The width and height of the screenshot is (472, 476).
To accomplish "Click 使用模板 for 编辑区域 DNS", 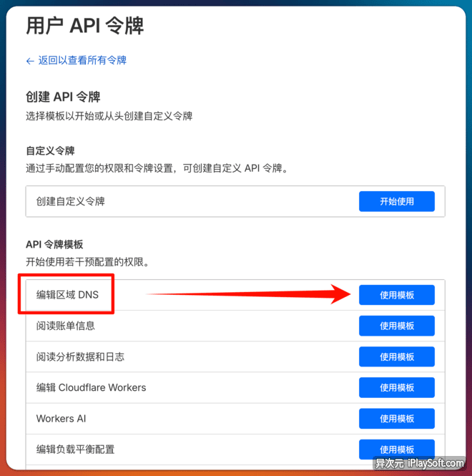I will (x=396, y=295).
